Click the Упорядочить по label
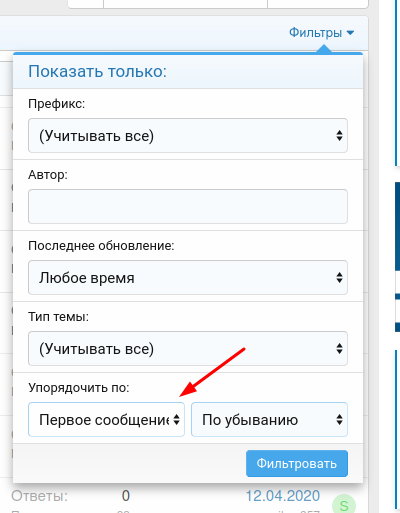Screen dimensions: 400x513 [x=79, y=388]
